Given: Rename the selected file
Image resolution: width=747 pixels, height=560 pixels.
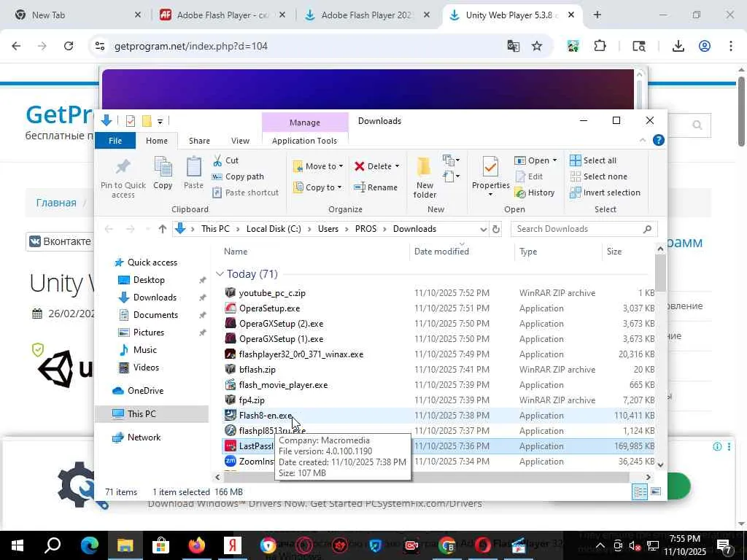Looking at the screenshot, I should point(376,187).
